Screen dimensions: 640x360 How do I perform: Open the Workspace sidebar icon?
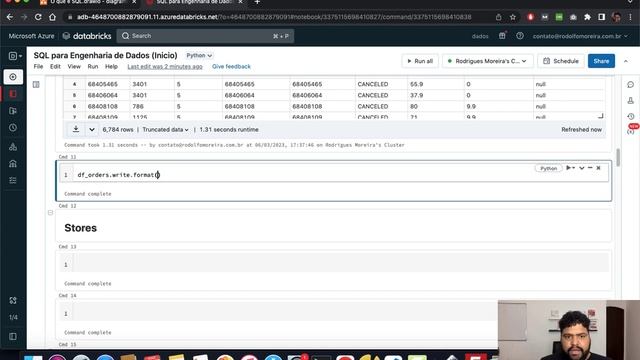[13, 94]
